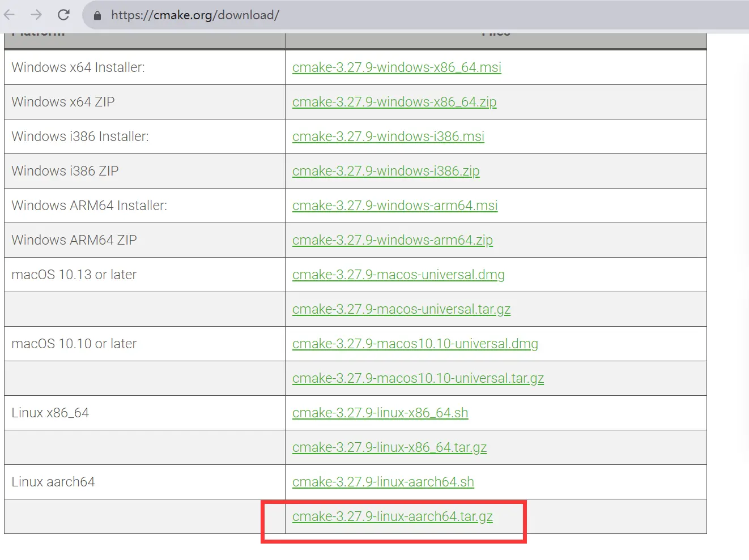Download cmake-3.27.9-linux-aarch64.sh
Viewport: 749px width, 560px height.
coord(383,482)
